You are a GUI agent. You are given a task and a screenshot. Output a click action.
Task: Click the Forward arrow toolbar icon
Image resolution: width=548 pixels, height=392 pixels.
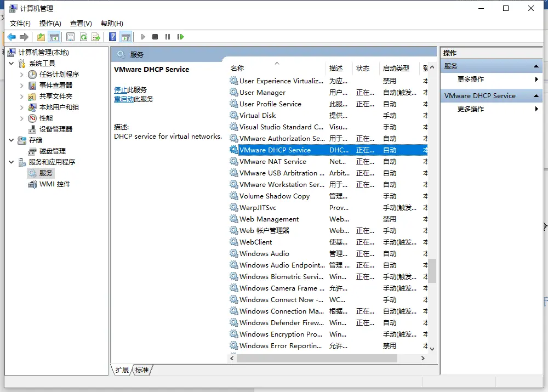pyautogui.click(x=24, y=37)
